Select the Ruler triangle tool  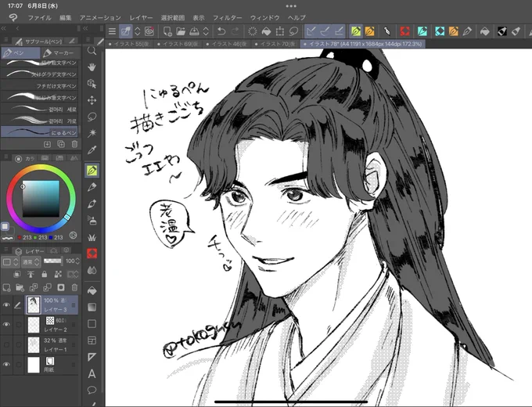(x=92, y=357)
